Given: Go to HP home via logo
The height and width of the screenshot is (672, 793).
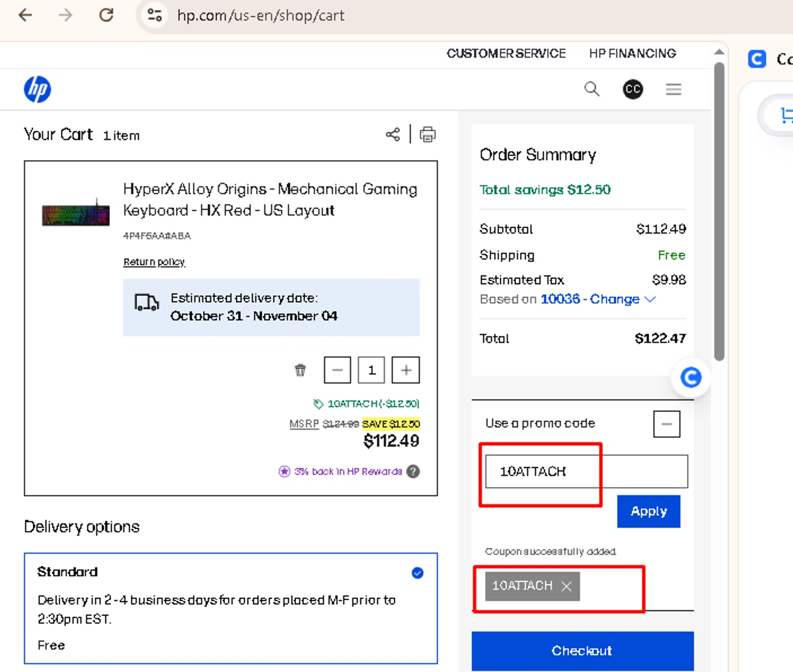Looking at the screenshot, I should 38,89.
